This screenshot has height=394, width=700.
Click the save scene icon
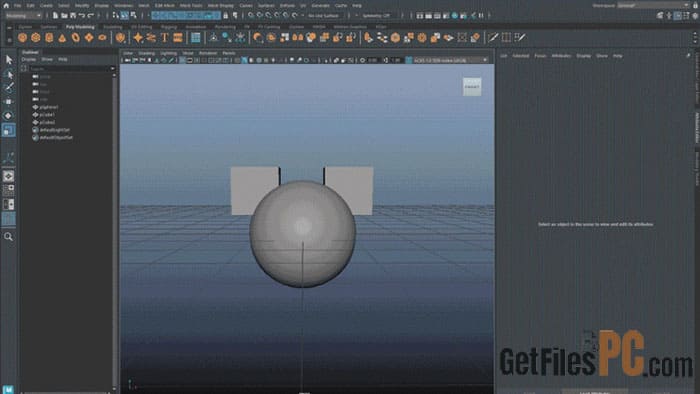coord(73,16)
